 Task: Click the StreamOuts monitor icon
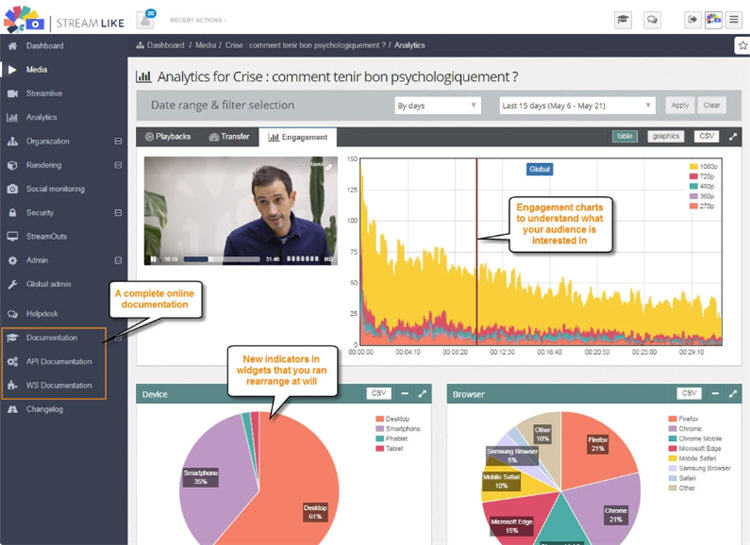pos(12,236)
